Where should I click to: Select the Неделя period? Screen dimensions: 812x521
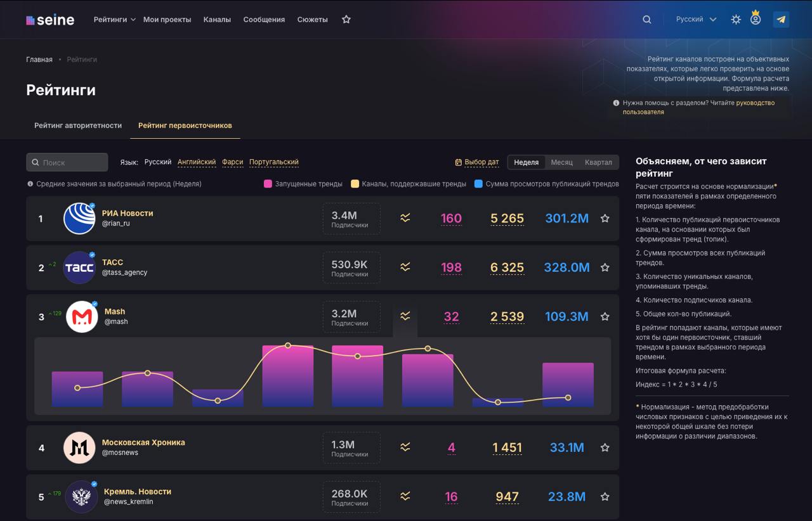pos(527,162)
